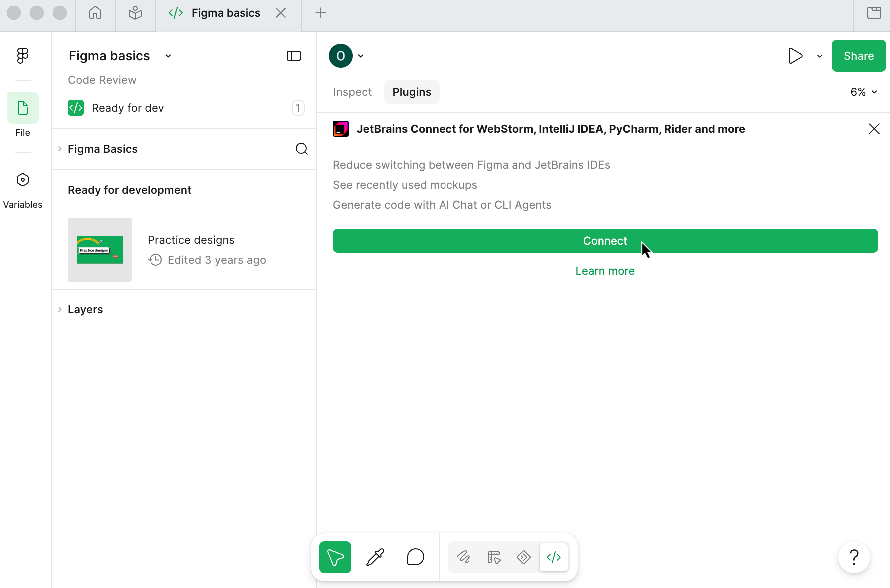Switch to the diamond mode icon in toolbar
The image size is (890, 588).
[x=524, y=557]
